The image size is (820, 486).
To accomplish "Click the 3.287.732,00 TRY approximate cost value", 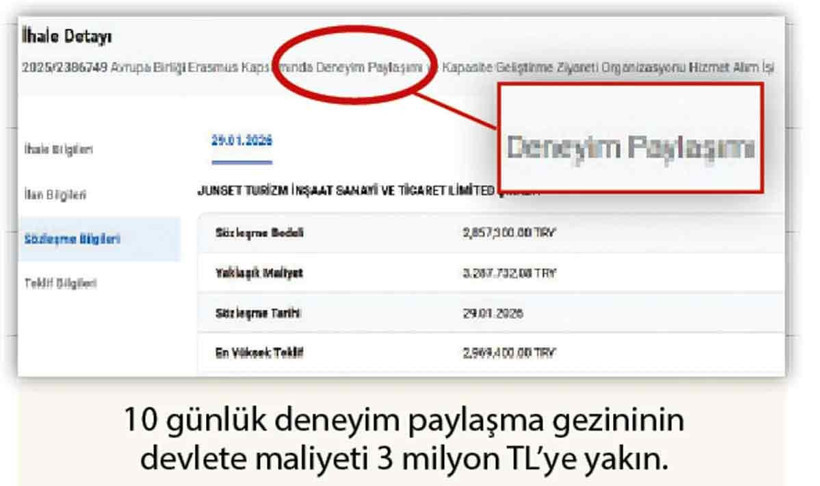I will (x=509, y=273).
